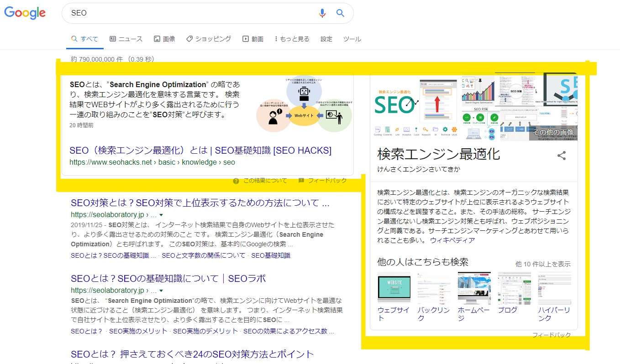
Task: Click the microphone voice search icon
Action: (322, 13)
